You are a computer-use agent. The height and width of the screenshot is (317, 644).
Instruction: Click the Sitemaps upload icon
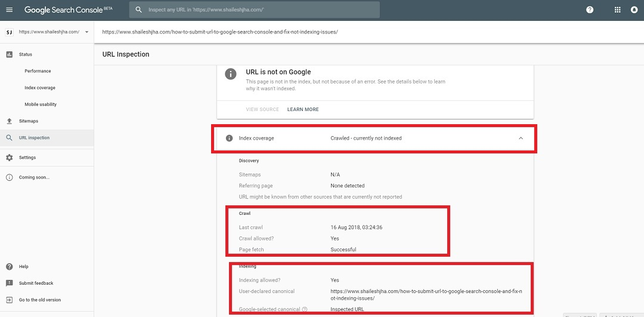(x=9, y=121)
